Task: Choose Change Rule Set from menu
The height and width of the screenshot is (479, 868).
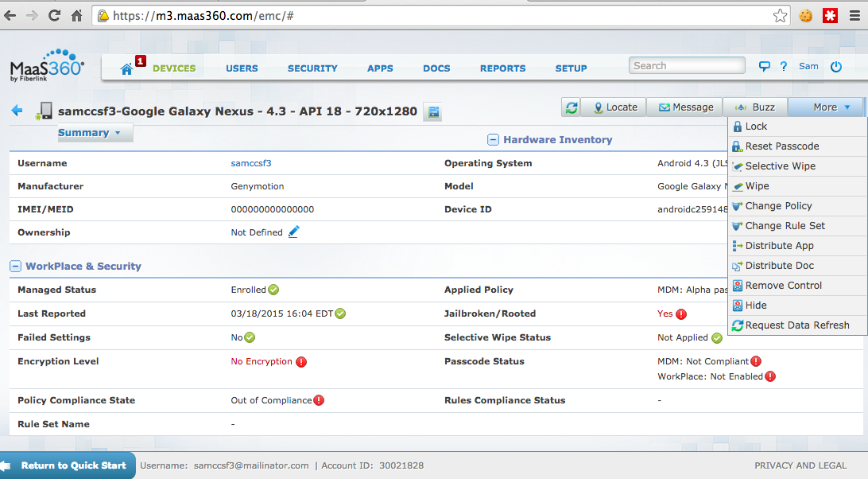Action: 797,226
